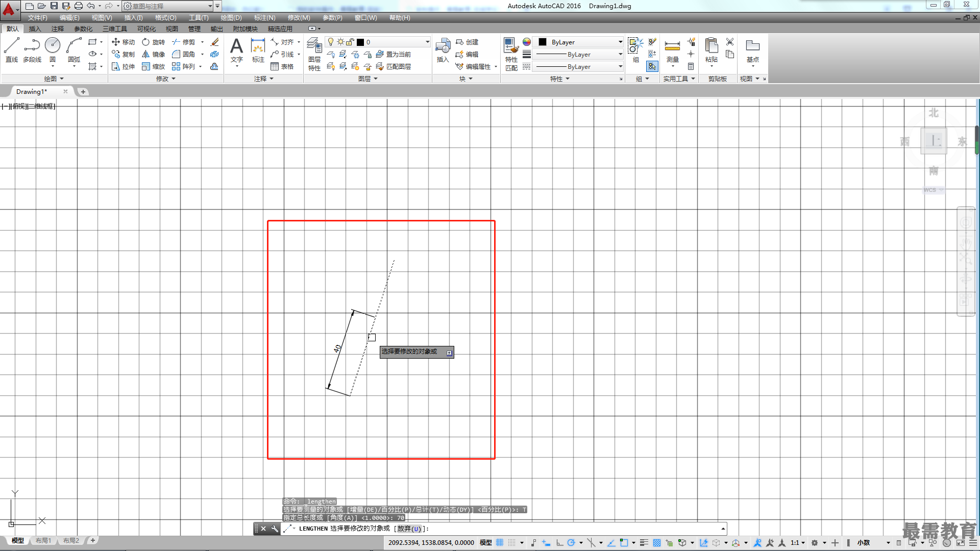This screenshot has height=551, width=980.
Task: Click the Scale (缩放) tool
Action: 154,66
